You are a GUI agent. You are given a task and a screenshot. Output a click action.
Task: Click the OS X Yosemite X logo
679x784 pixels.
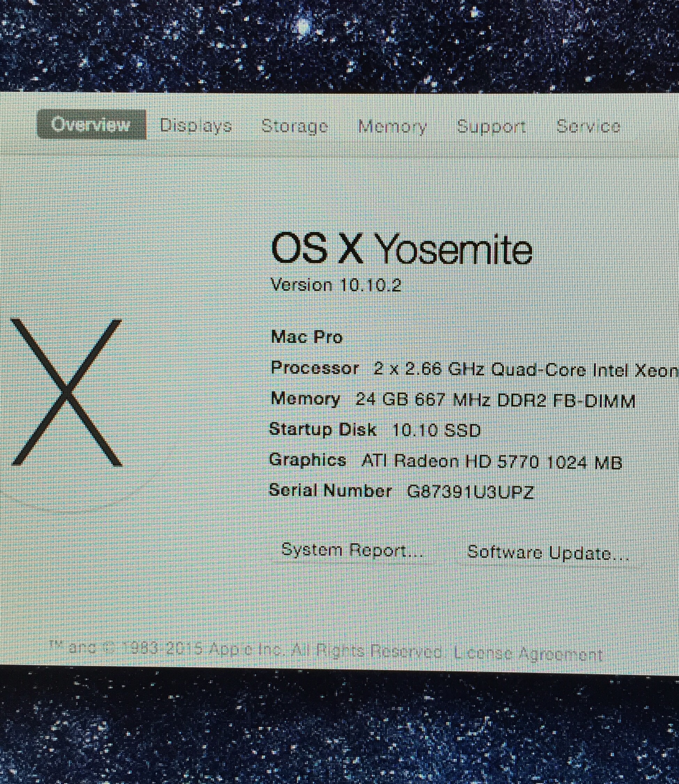[x=67, y=392]
